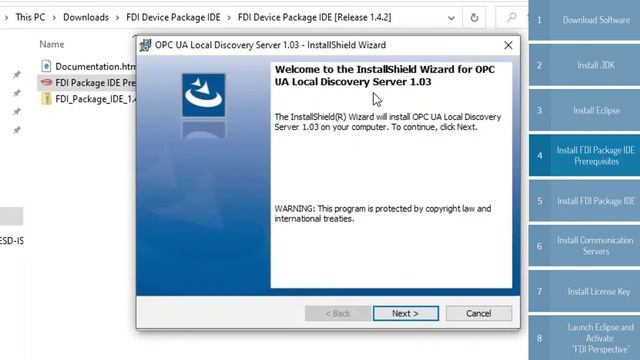Click the FDI Device Package IDE [Release 1.4.2] breadcrumb
640x360 pixels.
[x=314, y=18]
